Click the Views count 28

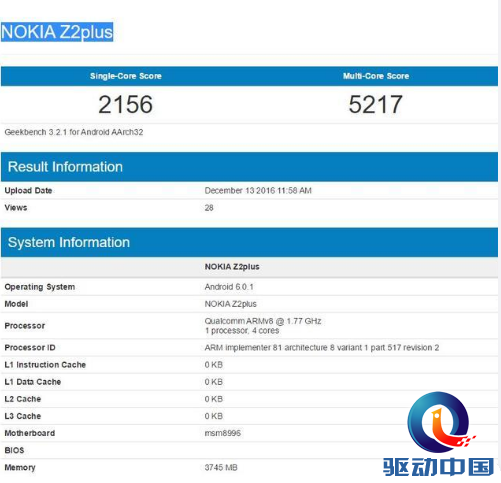coord(209,208)
